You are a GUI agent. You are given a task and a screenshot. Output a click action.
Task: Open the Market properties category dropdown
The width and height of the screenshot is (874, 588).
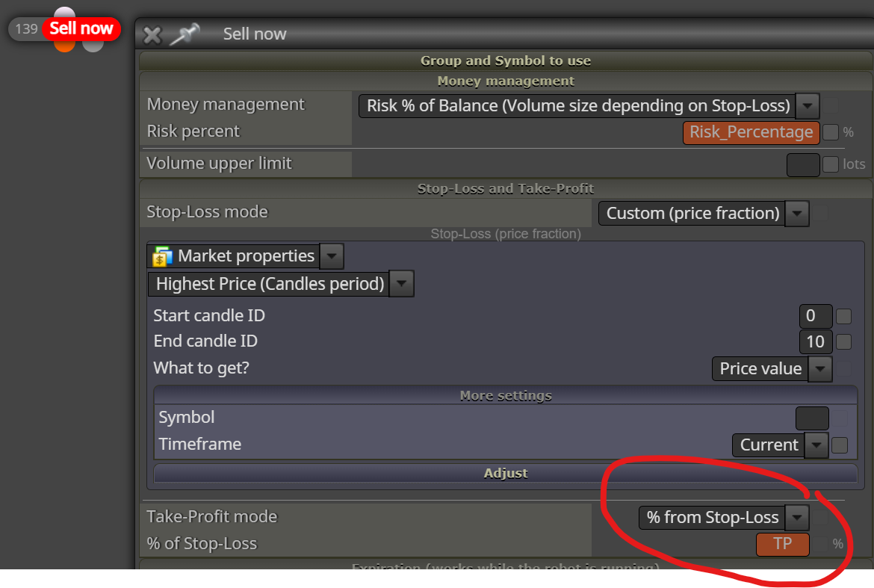[245, 256]
